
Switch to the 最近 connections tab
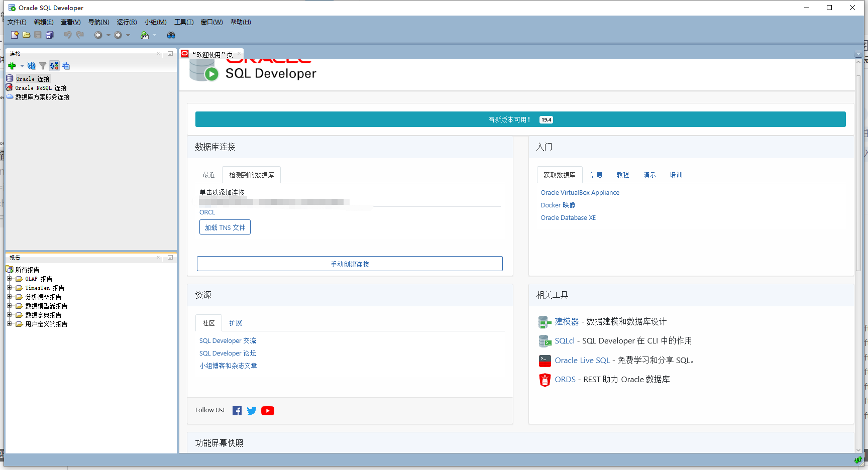click(x=209, y=175)
